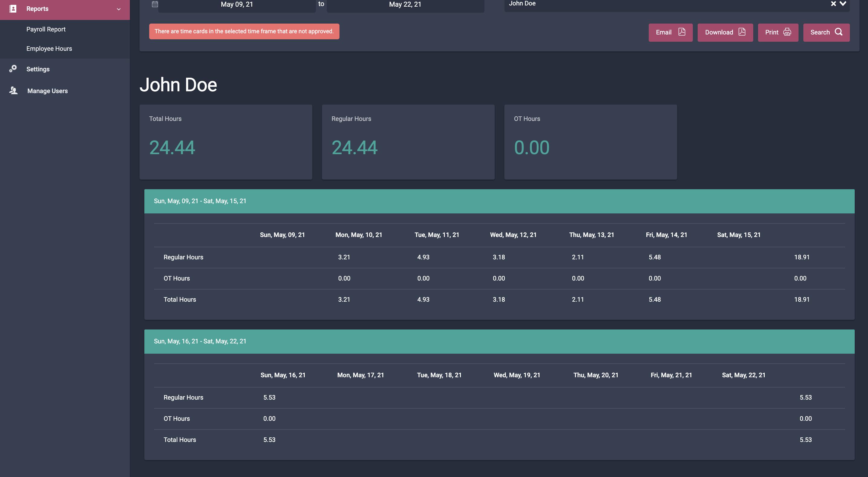The image size is (868, 477).
Task: Click column header Thu, May, 13, 21
Action: (x=592, y=235)
